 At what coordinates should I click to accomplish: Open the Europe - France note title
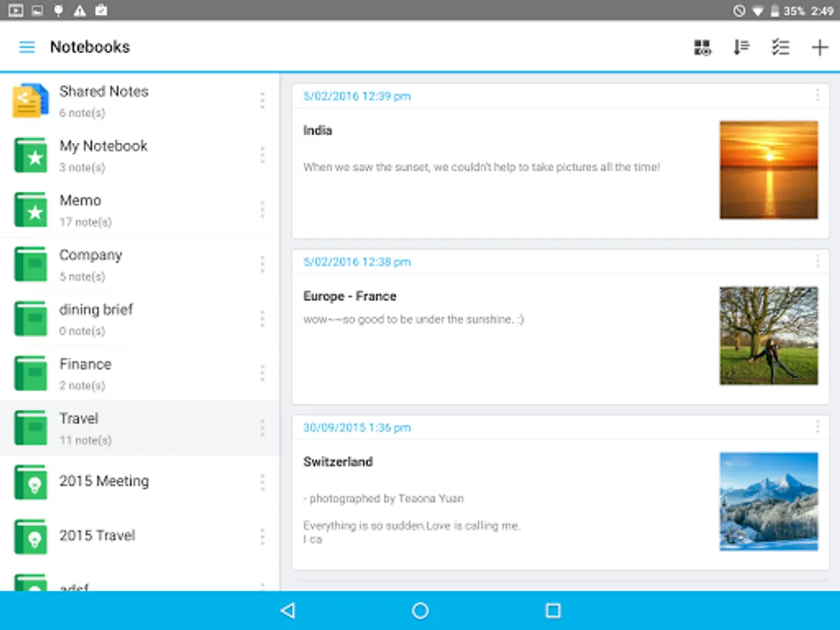pyautogui.click(x=350, y=297)
